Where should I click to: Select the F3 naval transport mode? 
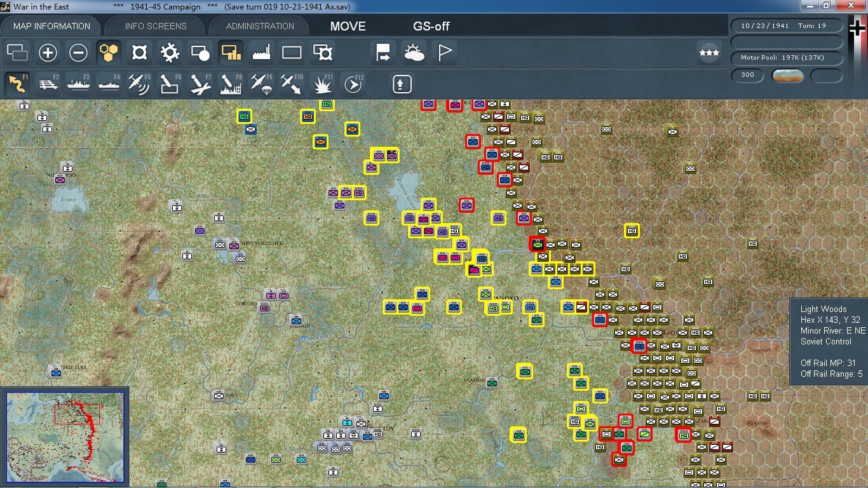(79, 84)
